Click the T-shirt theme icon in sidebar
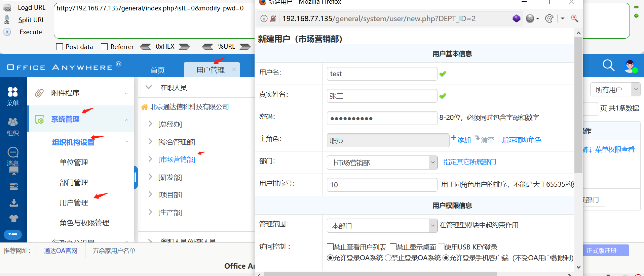The height and width of the screenshot is (276, 644). tap(14, 219)
